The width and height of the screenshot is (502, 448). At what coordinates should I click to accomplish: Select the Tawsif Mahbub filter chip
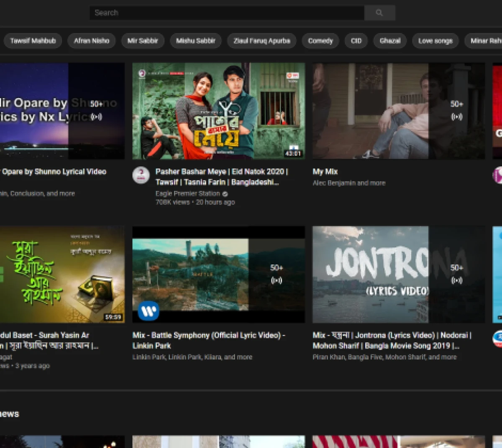(x=33, y=41)
